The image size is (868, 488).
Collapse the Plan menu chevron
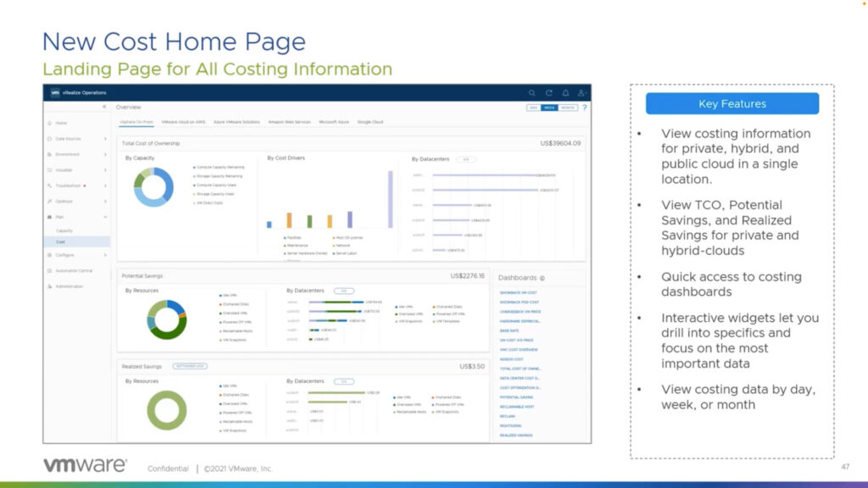[105, 217]
